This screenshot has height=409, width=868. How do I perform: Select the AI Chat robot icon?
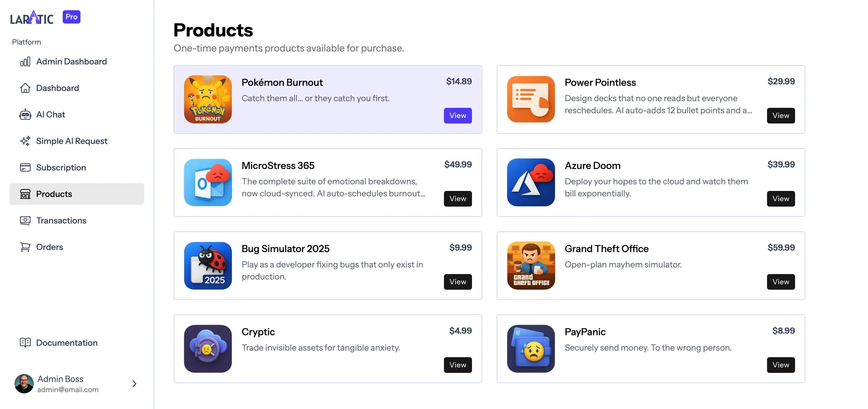coord(25,114)
